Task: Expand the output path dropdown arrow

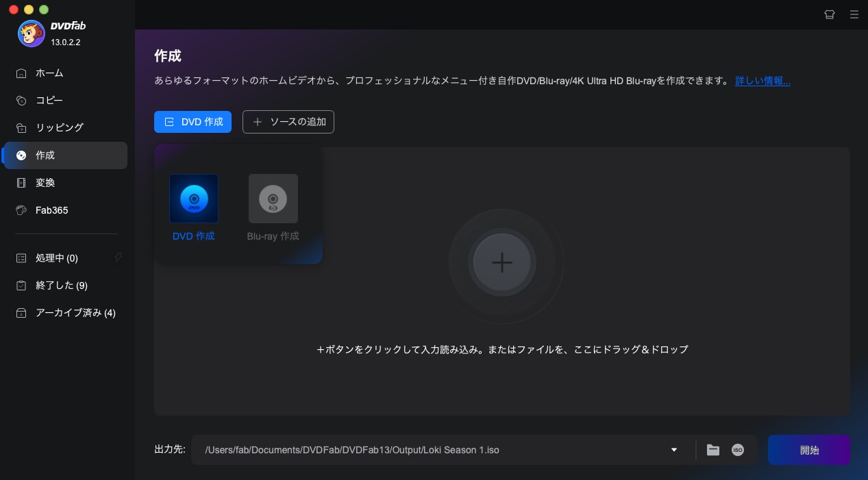Action: (674, 450)
